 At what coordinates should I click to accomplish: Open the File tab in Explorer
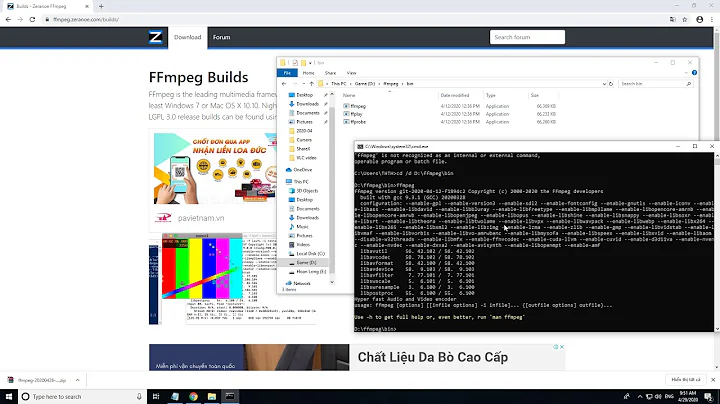pos(287,72)
